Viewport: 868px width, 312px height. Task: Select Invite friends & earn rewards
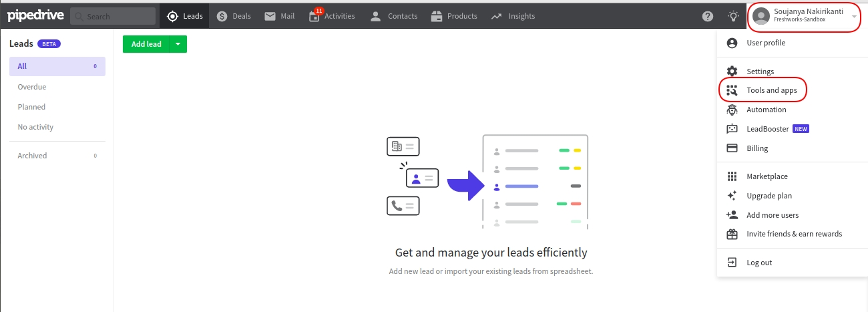[792, 234]
